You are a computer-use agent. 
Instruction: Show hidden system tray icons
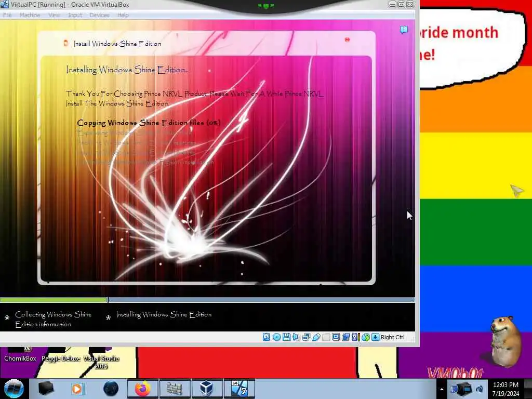click(442, 389)
